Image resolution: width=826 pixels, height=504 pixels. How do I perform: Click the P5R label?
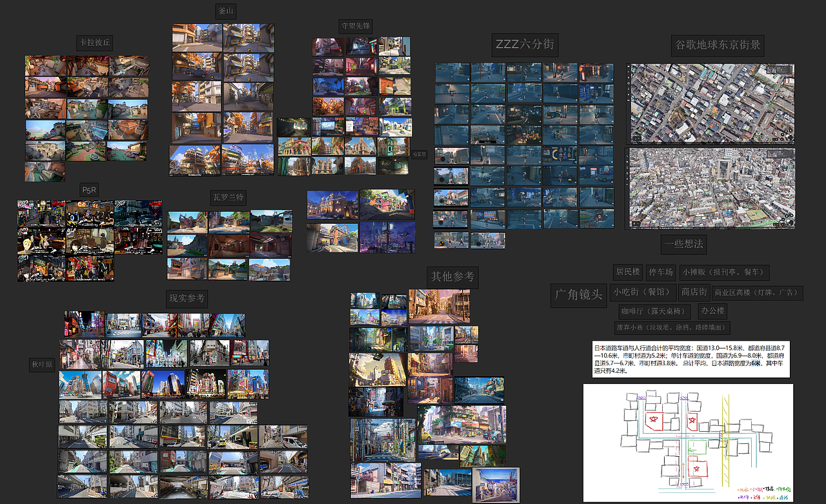coord(89,190)
